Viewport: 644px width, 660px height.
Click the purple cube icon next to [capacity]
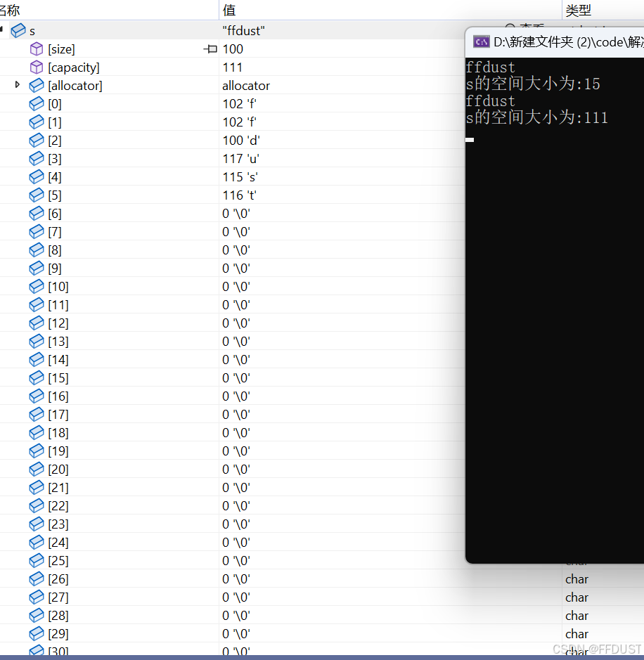coord(37,67)
